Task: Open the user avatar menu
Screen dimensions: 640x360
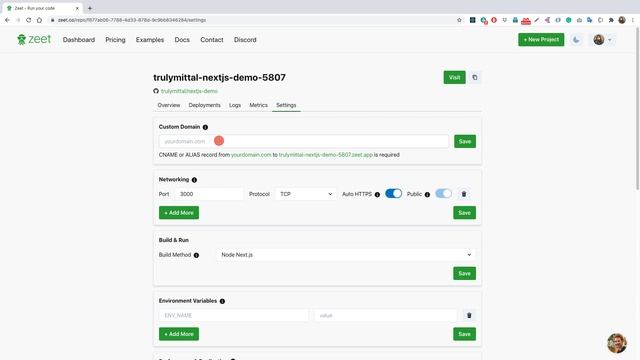Action: [602, 40]
